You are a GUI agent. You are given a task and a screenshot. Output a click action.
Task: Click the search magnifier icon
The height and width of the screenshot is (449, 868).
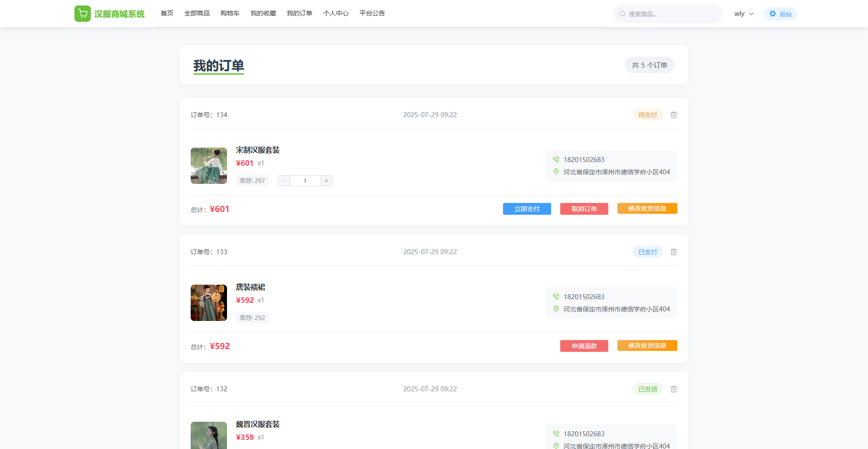622,14
